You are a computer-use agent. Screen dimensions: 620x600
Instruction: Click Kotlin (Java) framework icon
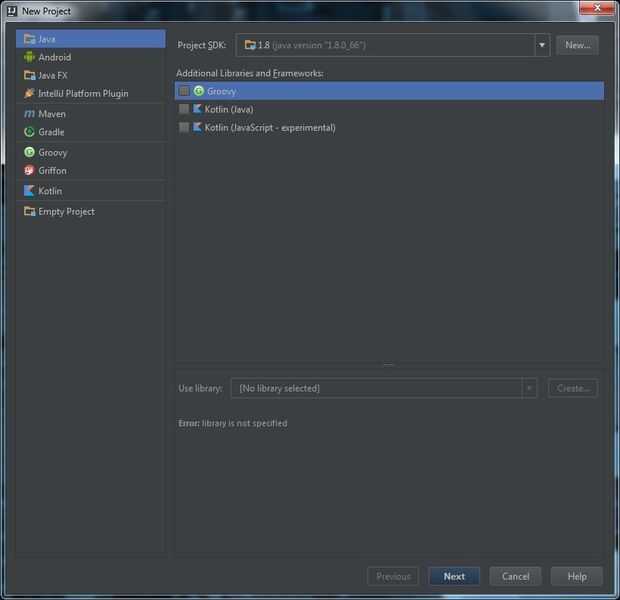pyautogui.click(x=197, y=109)
